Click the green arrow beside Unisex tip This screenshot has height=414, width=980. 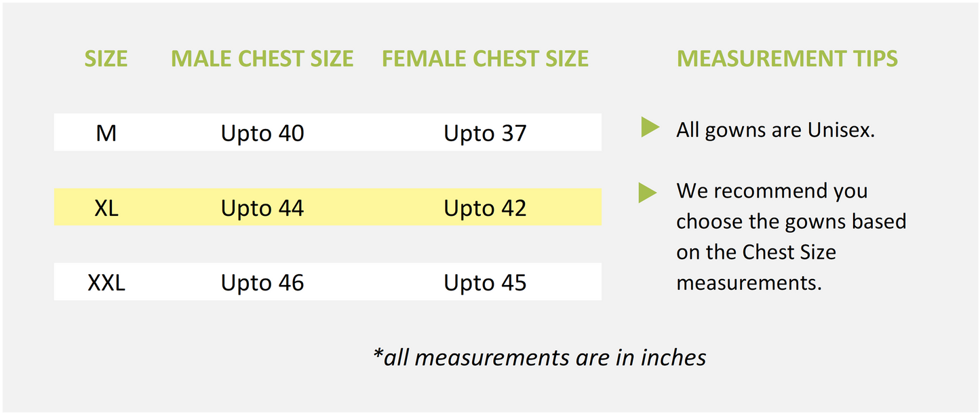(650, 127)
